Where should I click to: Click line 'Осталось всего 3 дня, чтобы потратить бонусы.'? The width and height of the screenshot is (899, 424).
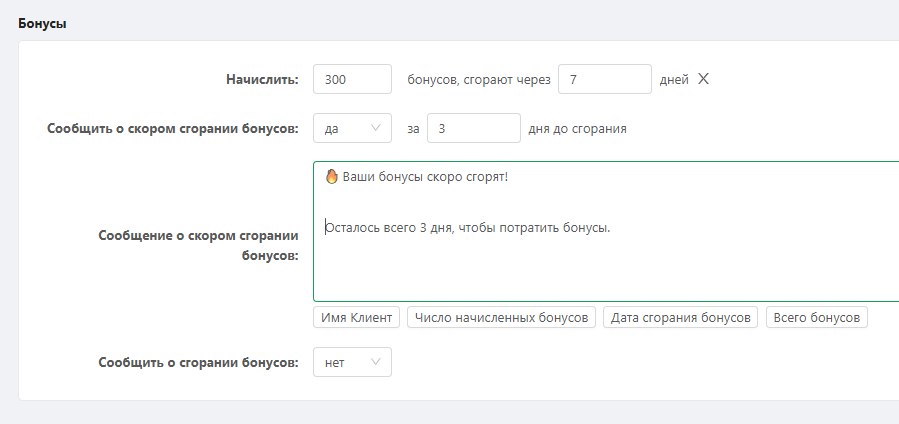[x=467, y=228]
